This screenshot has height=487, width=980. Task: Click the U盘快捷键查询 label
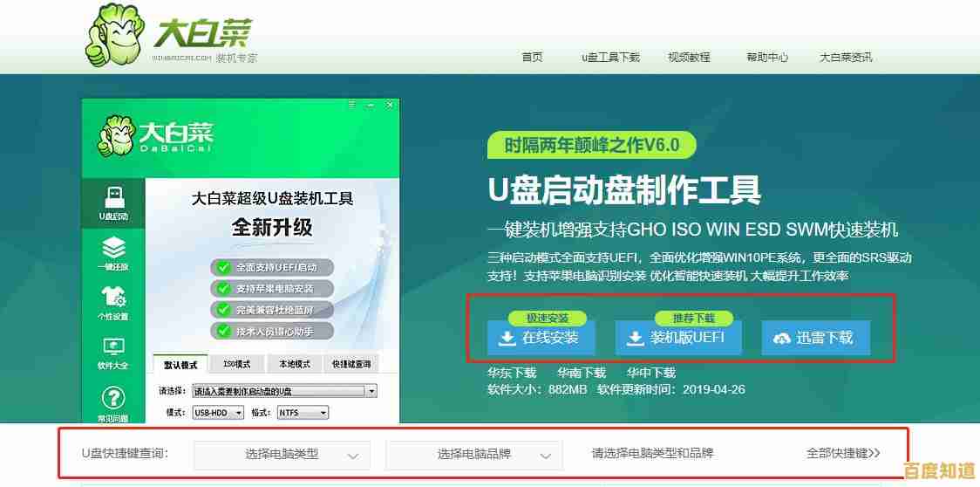pyautogui.click(x=126, y=454)
